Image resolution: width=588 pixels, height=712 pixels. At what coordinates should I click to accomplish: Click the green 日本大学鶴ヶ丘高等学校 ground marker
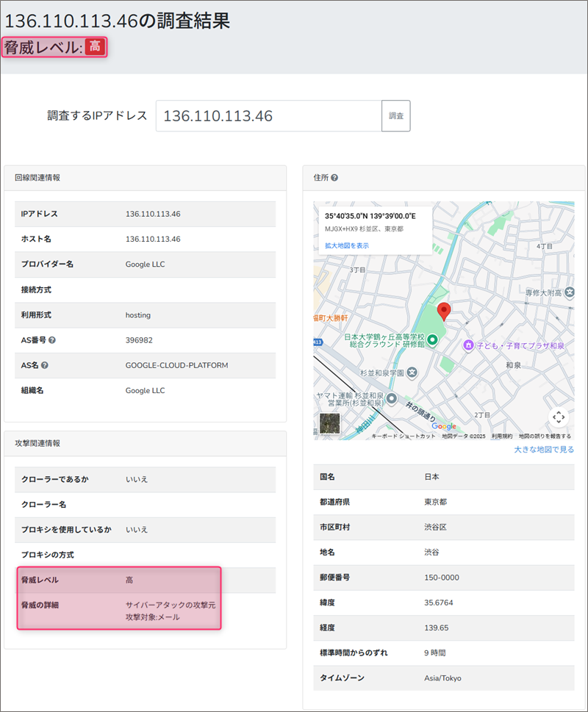click(x=432, y=339)
